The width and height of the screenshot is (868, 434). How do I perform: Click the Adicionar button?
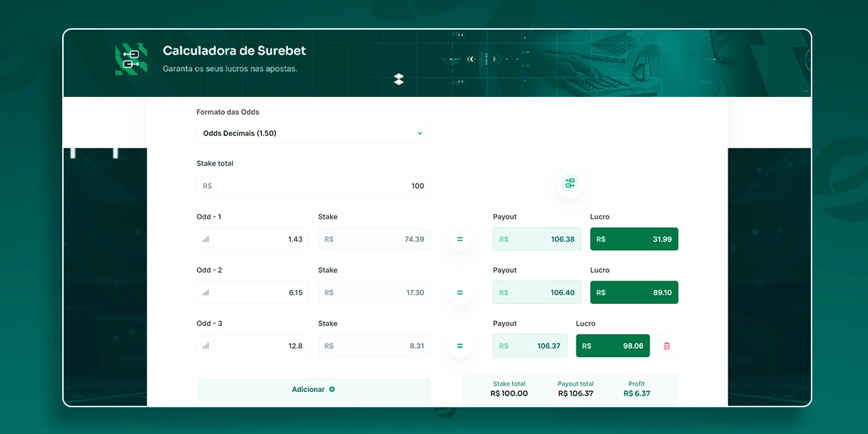coord(313,389)
